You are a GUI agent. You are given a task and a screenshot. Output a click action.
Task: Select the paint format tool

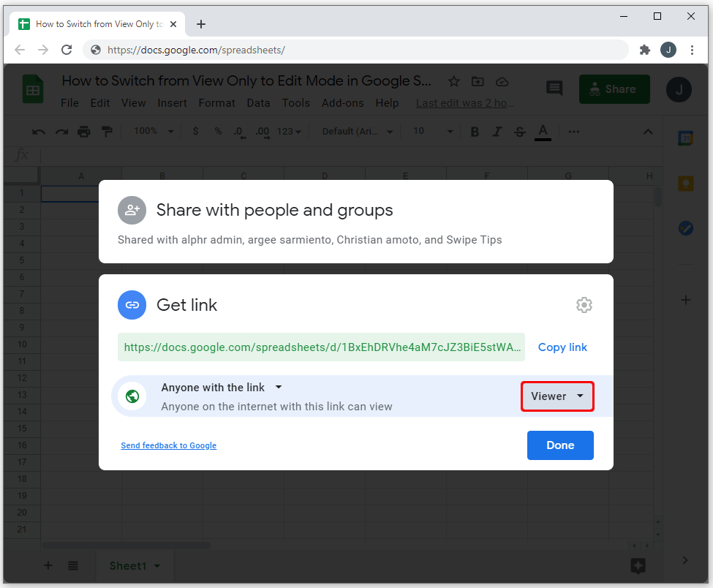point(107,132)
